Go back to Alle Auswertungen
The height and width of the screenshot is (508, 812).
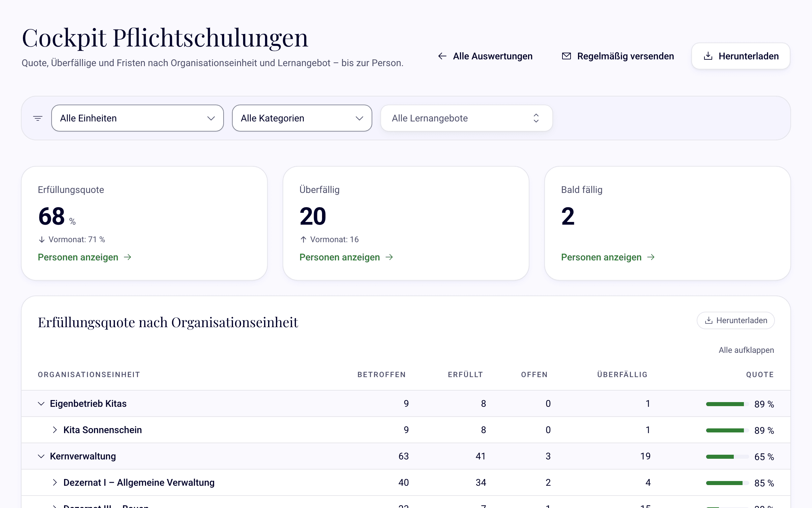[x=485, y=56]
